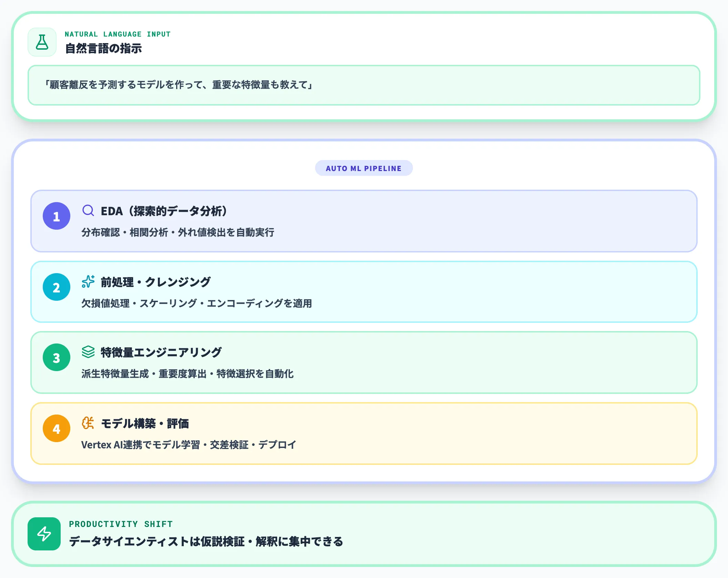Click the purple step 1 circle

coord(57,216)
